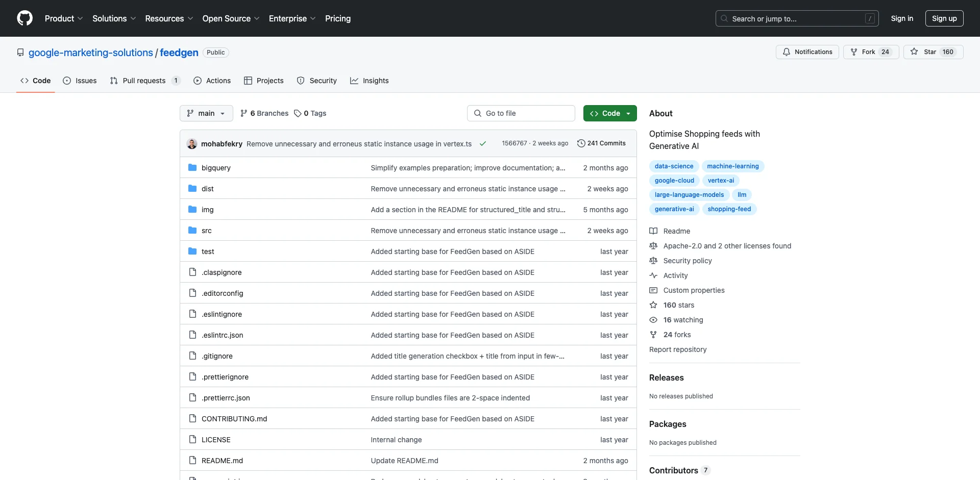Open the 241 Commits history

(x=601, y=143)
